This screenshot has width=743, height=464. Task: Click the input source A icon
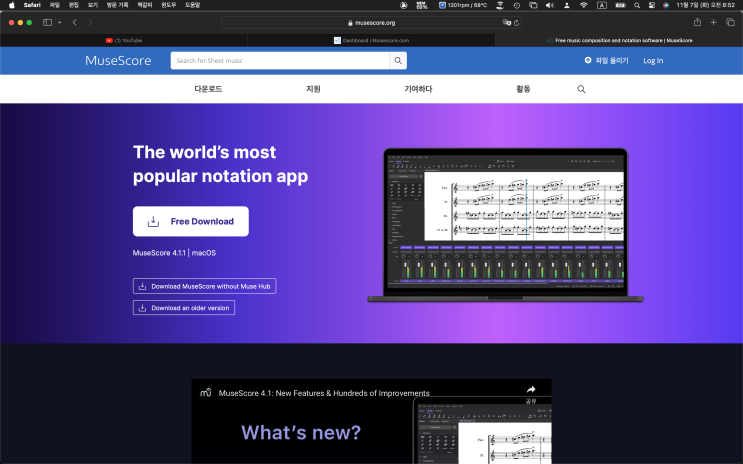click(x=602, y=5)
